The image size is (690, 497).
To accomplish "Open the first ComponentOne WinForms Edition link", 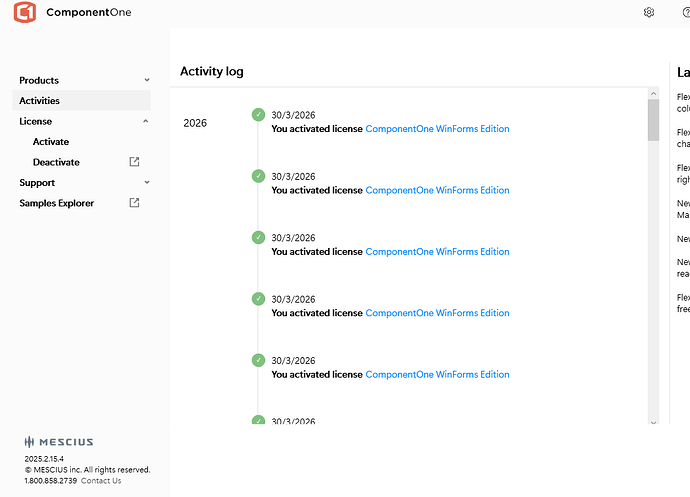I will (437, 129).
